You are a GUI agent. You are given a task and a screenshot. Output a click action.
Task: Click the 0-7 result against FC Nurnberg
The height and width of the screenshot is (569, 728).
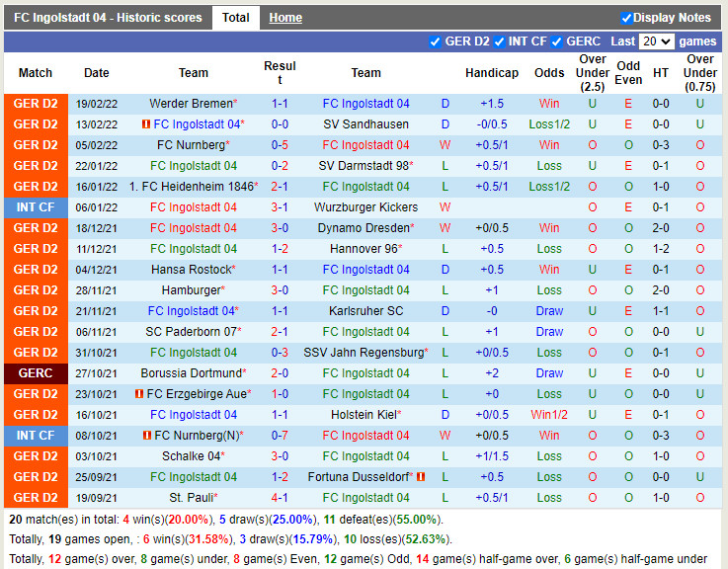[280, 436]
